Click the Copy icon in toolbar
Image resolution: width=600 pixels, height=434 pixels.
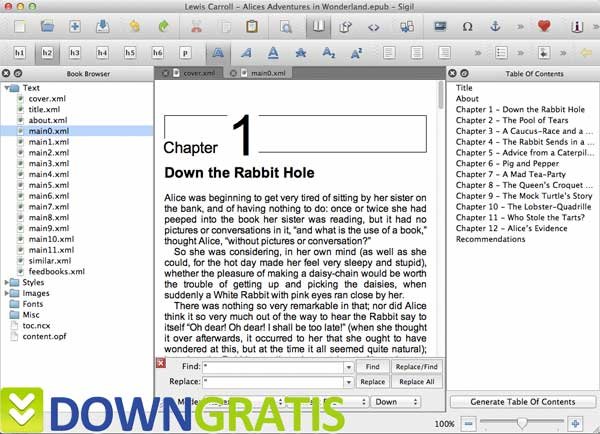[226, 26]
